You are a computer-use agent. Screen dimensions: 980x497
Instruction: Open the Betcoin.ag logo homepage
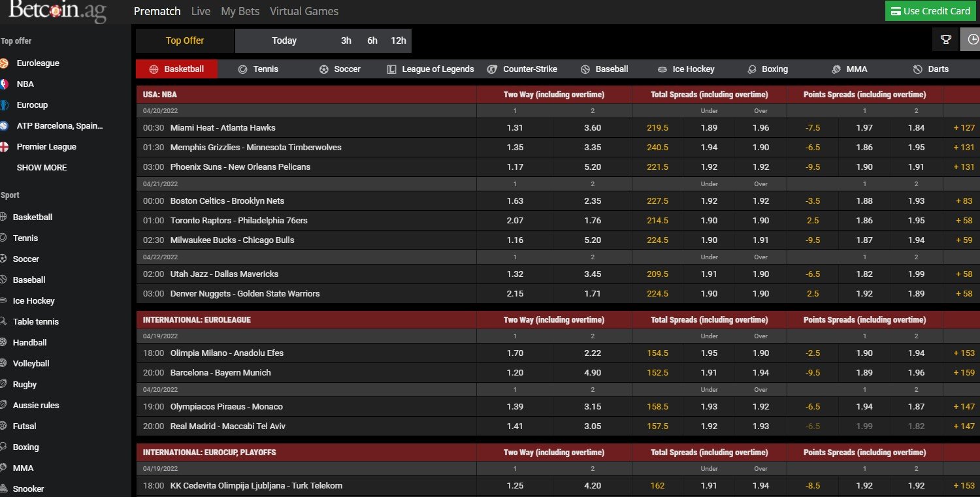[x=57, y=11]
